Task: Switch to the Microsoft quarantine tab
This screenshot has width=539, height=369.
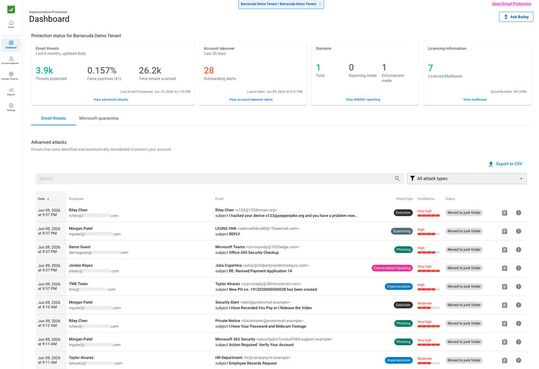Action: (99, 118)
